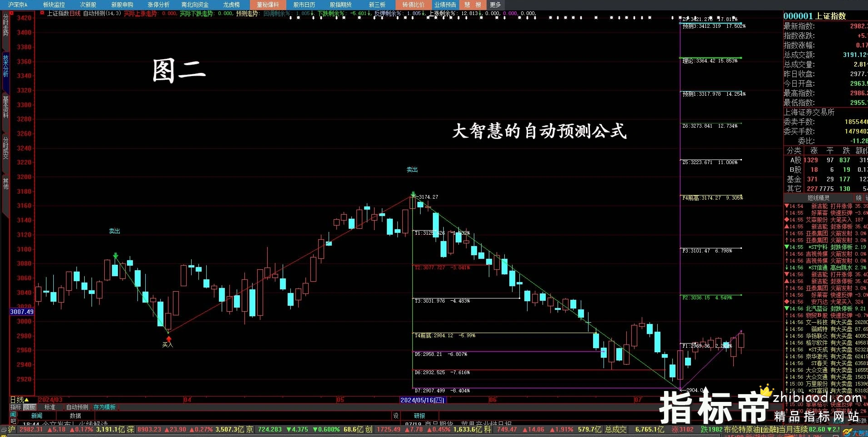Click the 理论:3364.42 forecast line label
The width and height of the screenshot is (868, 437).
click(x=710, y=61)
